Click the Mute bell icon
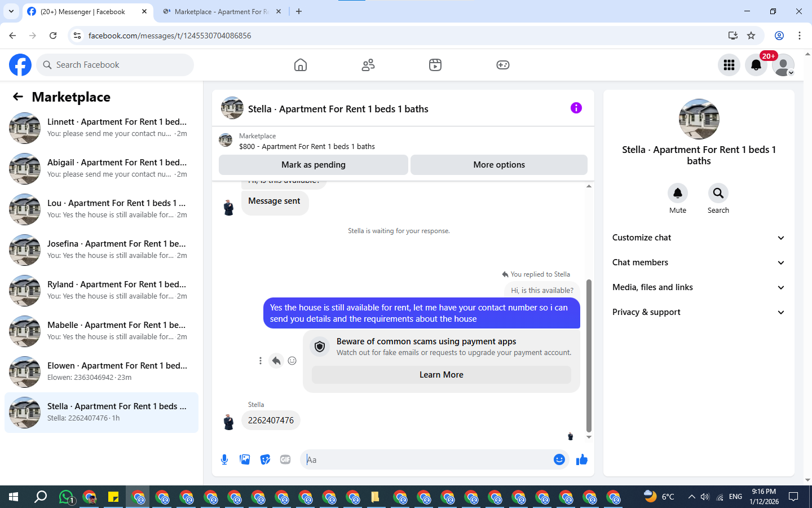 tap(678, 193)
